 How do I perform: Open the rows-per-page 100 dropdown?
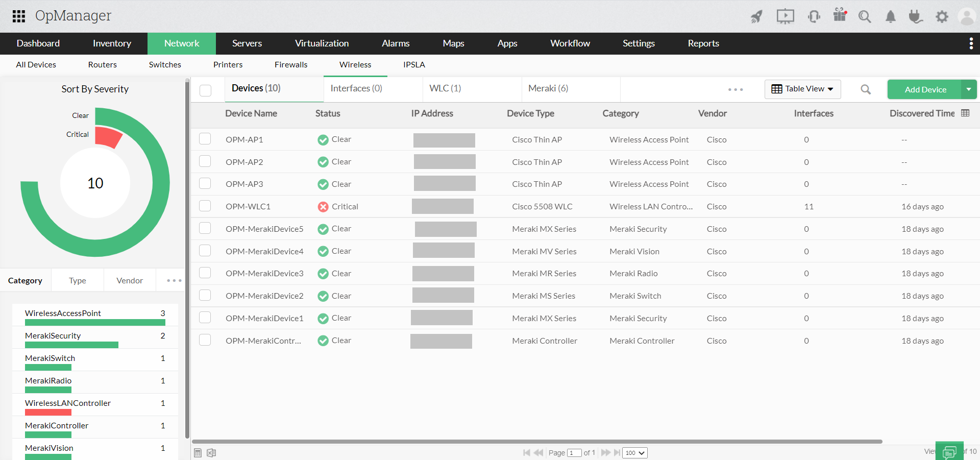click(x=634, y=453)
